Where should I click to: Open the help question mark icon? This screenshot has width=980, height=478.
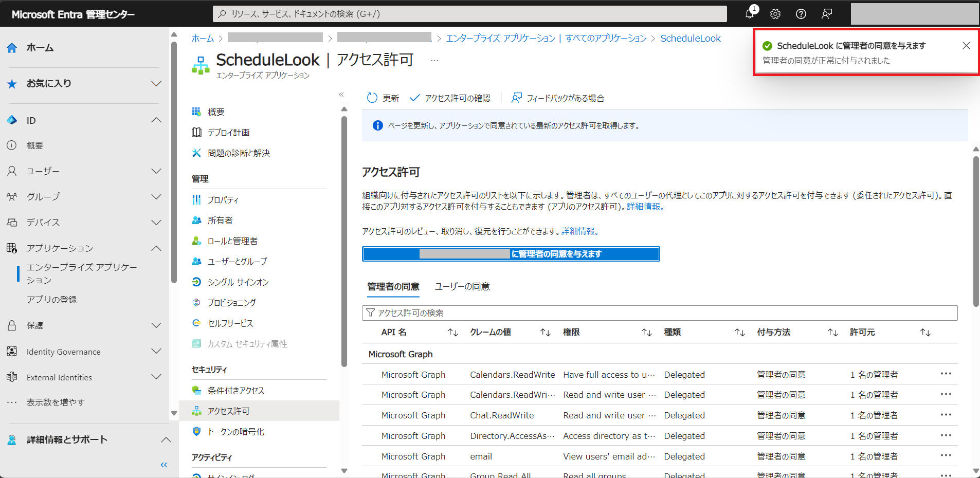pyautogui.click(x=801, y=14)
